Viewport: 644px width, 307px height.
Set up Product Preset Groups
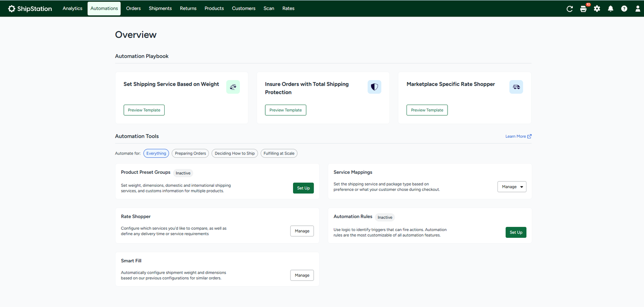[303, 188]
